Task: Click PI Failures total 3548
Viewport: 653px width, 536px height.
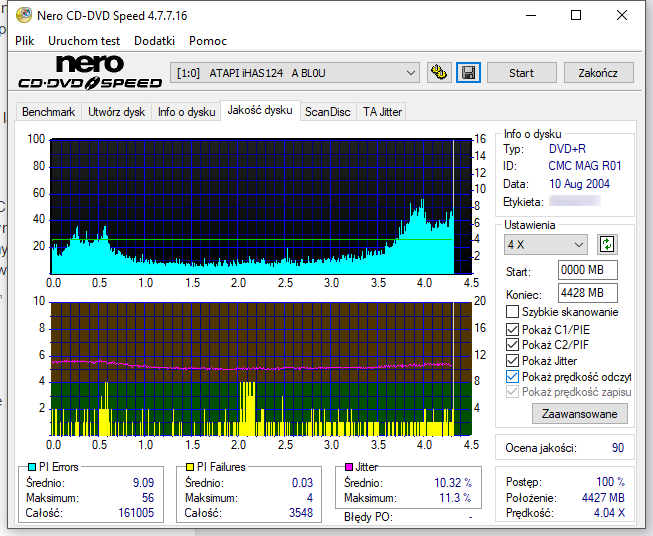Action: tap(301, 513)
